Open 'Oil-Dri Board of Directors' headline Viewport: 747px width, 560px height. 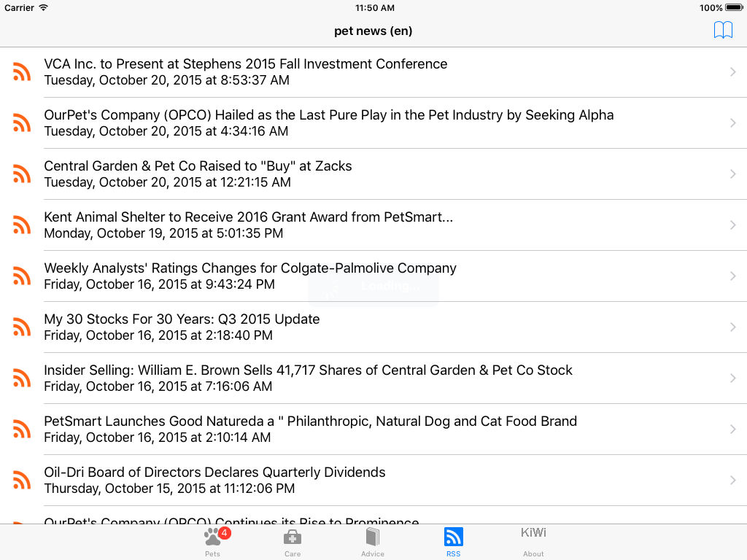[214, 472]
